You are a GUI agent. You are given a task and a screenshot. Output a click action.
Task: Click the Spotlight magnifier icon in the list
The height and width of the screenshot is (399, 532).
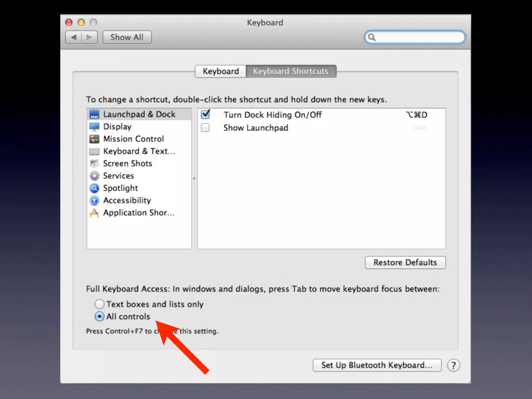pos(94,188)
